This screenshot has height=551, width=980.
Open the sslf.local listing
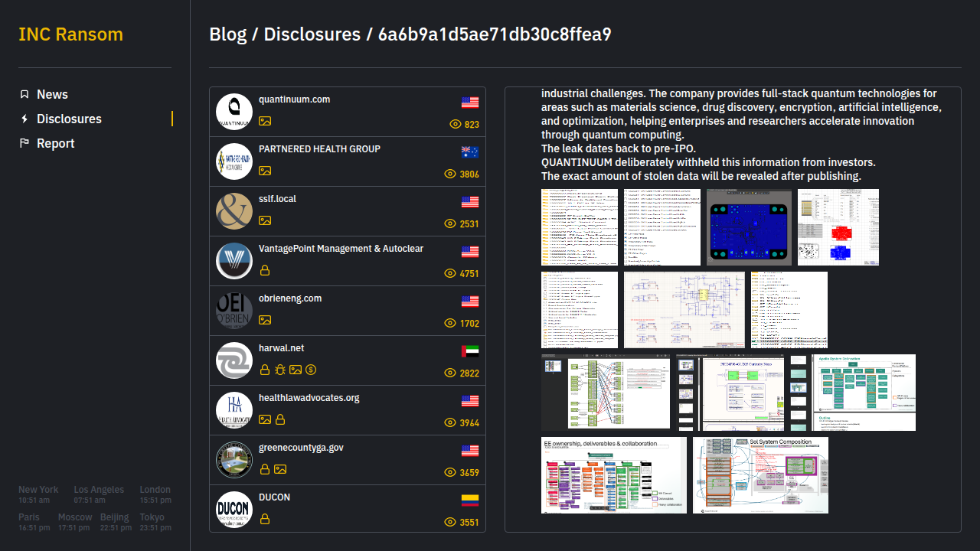click(348, 211)
